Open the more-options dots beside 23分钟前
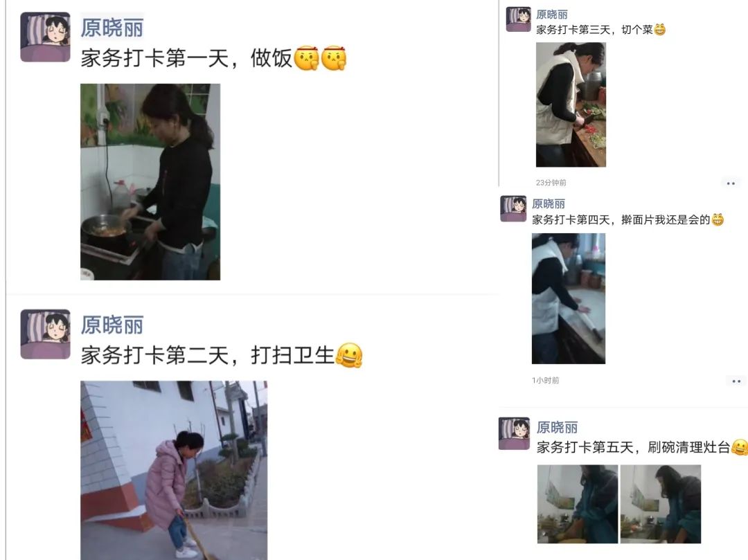This screenshot has height=560, width=748. click(731, 183)
